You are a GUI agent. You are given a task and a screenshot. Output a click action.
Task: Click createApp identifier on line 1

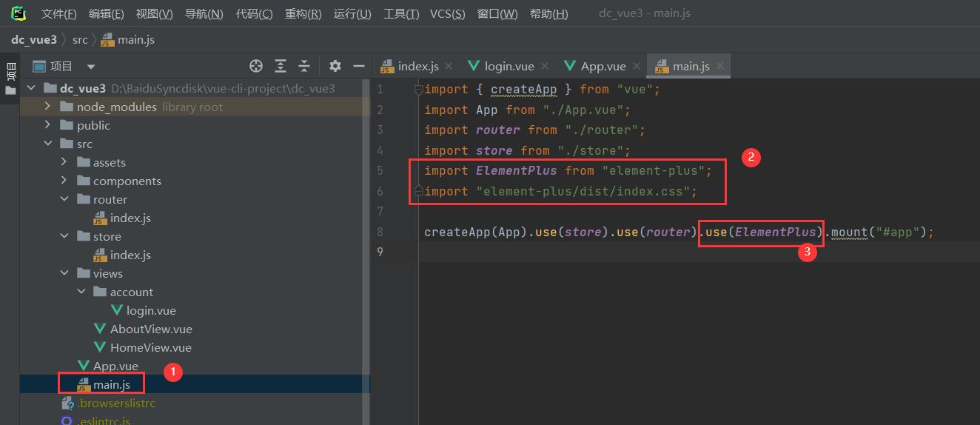coord(523,89)
